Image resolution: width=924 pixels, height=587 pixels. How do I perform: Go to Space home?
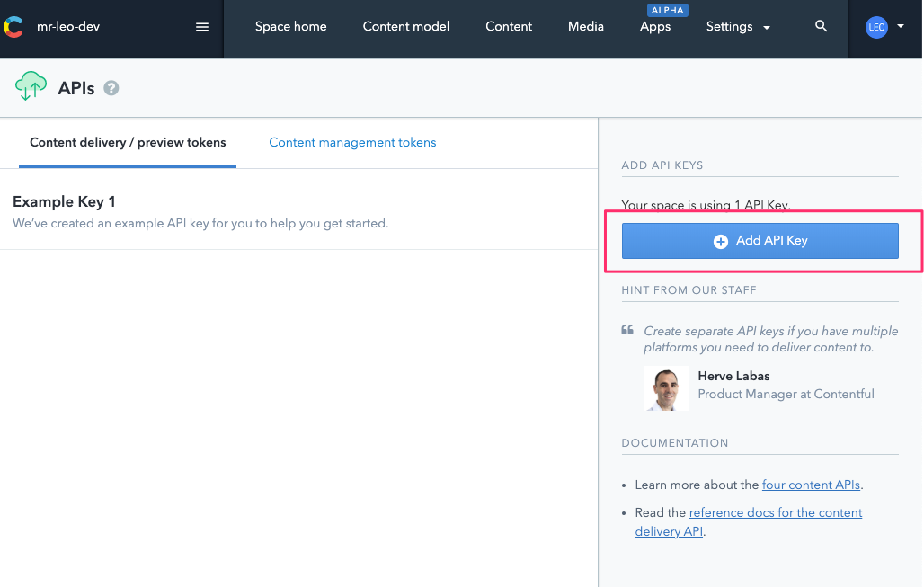[x=290, y=27]
